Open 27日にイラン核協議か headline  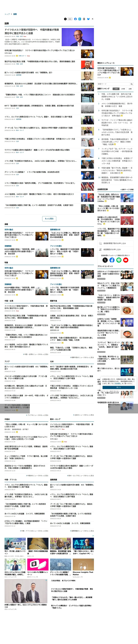click(26, 522)
